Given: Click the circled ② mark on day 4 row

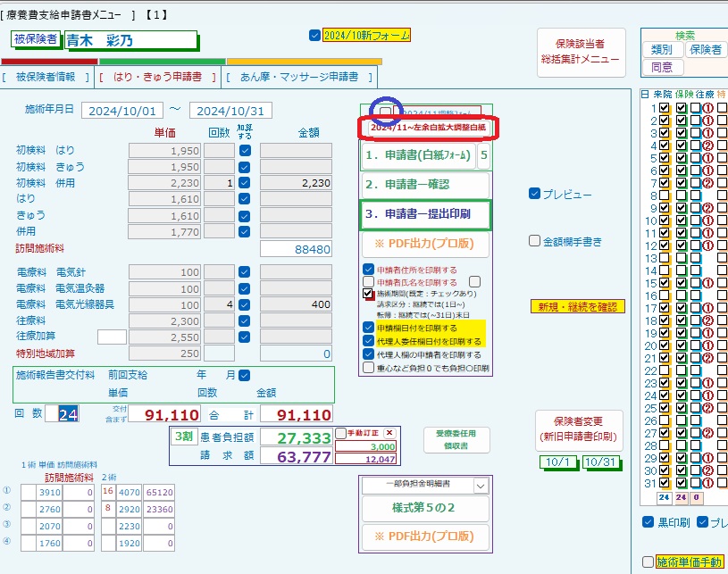Looking at the screenshot, I should (x=707, y=146).
